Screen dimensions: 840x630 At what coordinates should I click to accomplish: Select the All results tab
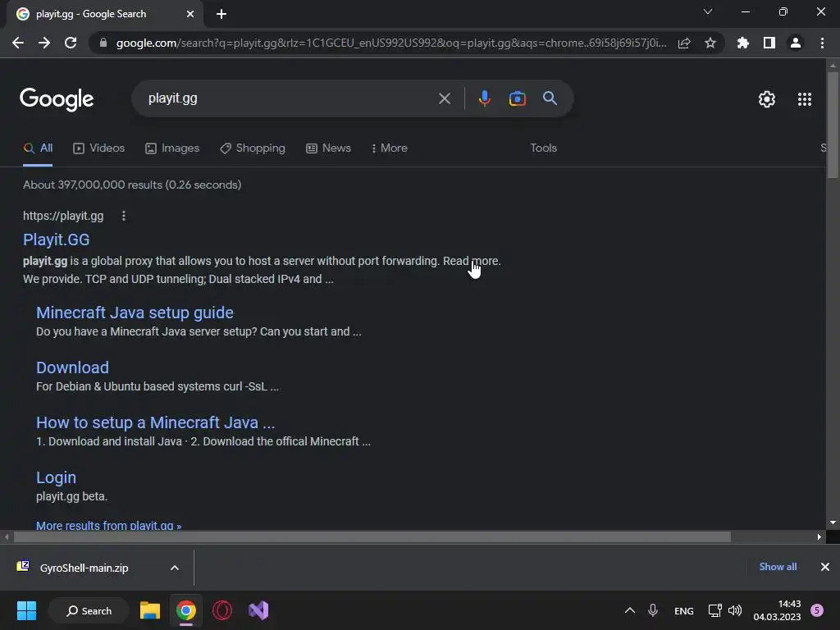pos(38,148)
